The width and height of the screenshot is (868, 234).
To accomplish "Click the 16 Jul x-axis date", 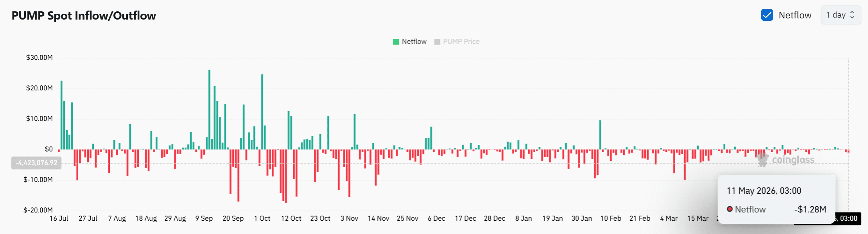I will pyautogui.click(x=59, y=218).
